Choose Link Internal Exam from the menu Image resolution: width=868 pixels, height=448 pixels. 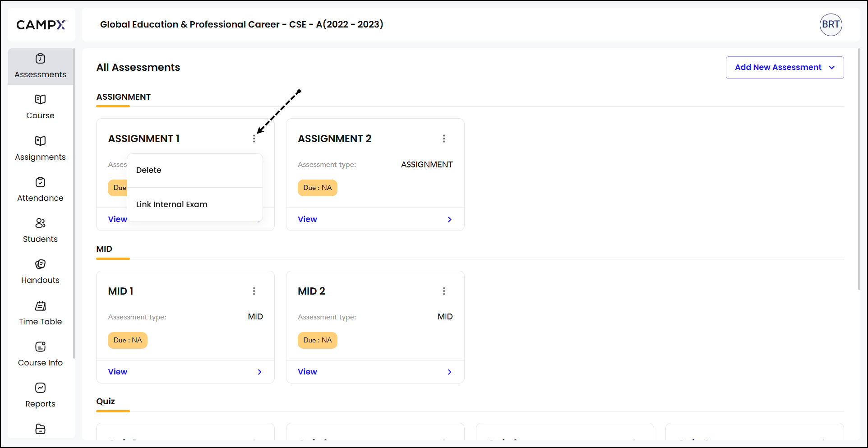point(195,204)
